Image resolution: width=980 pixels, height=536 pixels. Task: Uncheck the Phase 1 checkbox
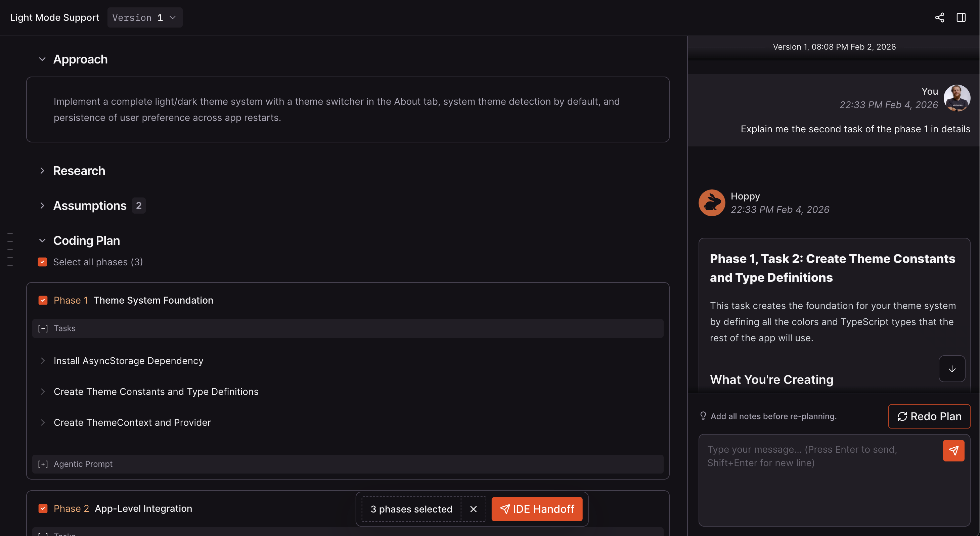(43, 300)
